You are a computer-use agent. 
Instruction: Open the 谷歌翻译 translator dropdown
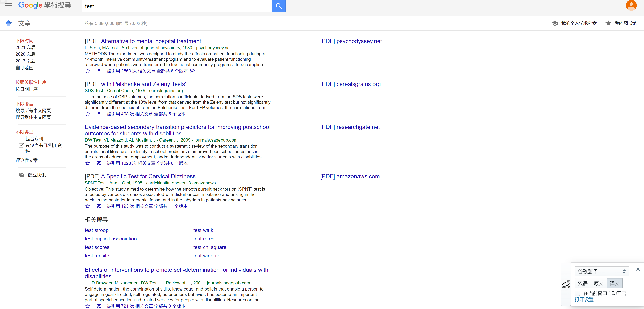(601, 271)
